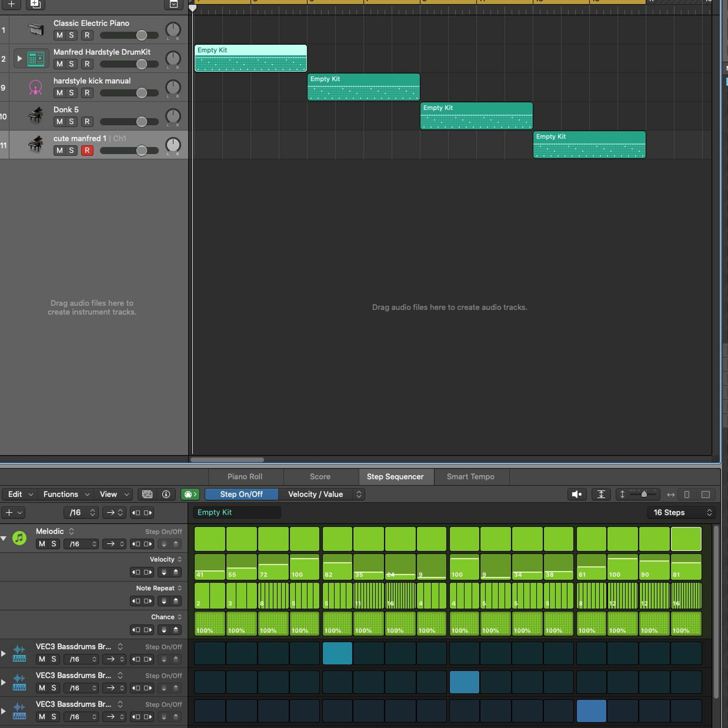Select the Step On/Off edit mode button
728x728 pixels.
[241, 494]
